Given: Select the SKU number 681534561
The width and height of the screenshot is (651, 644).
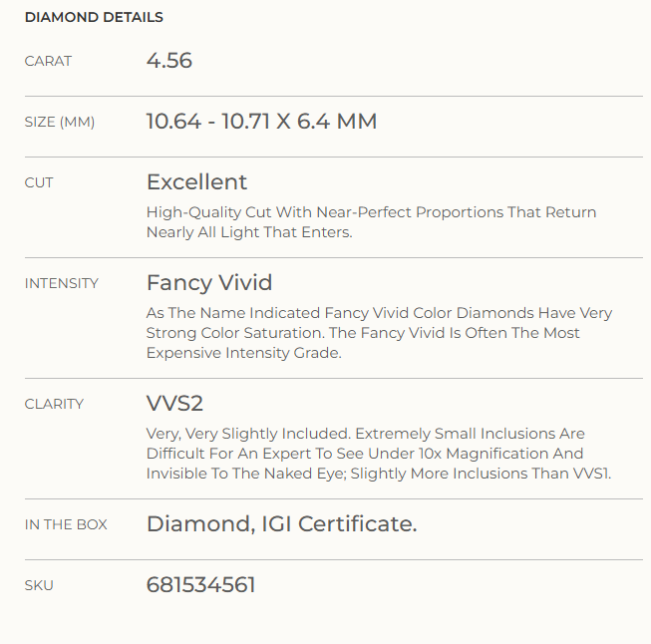Looking at the screenshot, I should click(201, 584).
